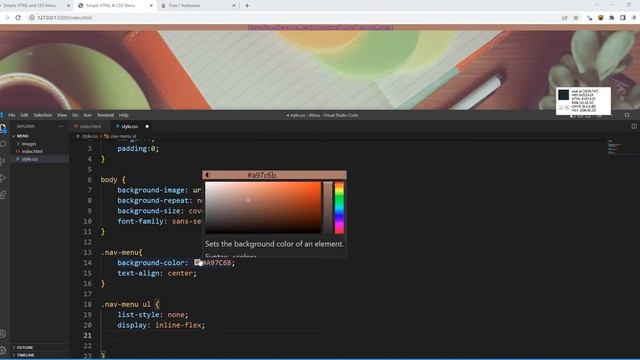Viewport: 640px width, 360px height.
Task: Click the site info icon beside the URL
Action: 31,18
